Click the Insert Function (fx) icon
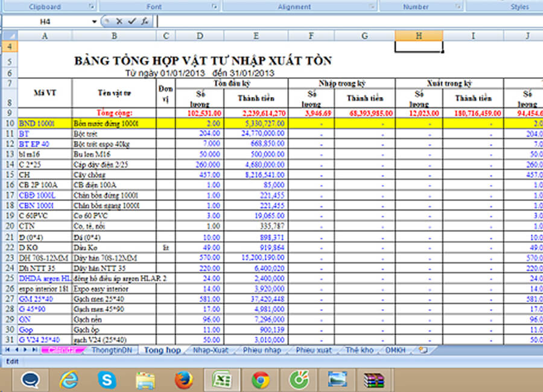This screenshot has height=392, width=543. click(143, 21)
